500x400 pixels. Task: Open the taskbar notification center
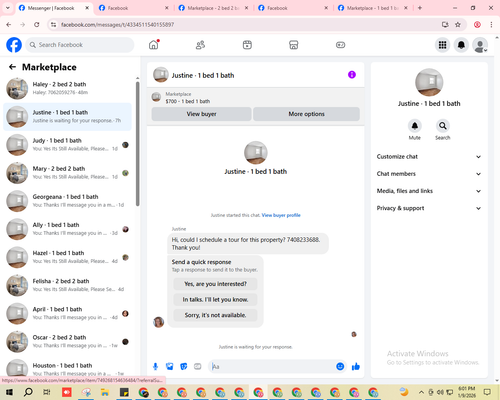click(x=487, y=392)
